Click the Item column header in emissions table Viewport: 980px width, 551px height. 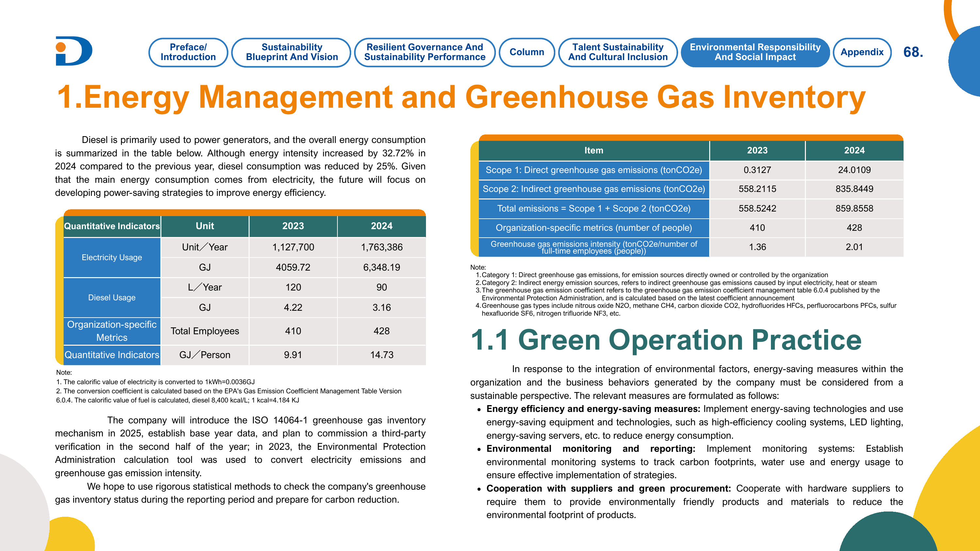(x=594, y=150)
